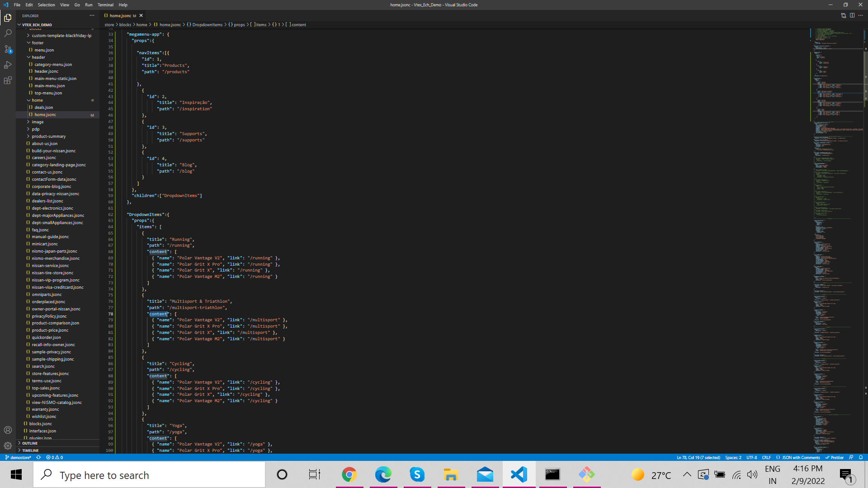868x488 pixels.
Task: Select indentation Spaces: 2
Action: [733, 457]
